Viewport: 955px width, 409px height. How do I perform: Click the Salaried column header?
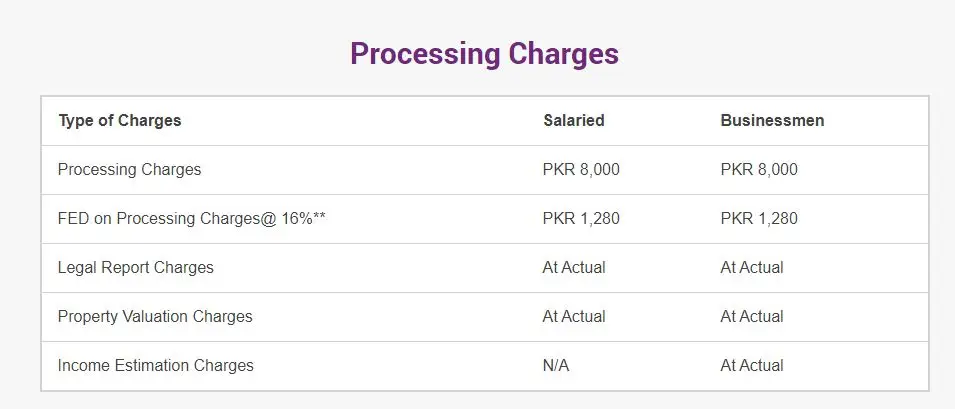click(x=574, y=121)
